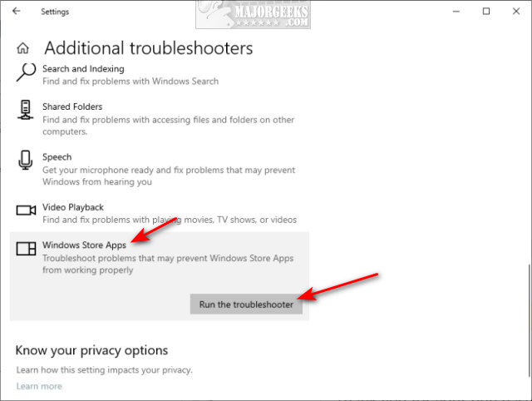Click the Speech microphone icon
Screen dimensions: 532x401
27,159
